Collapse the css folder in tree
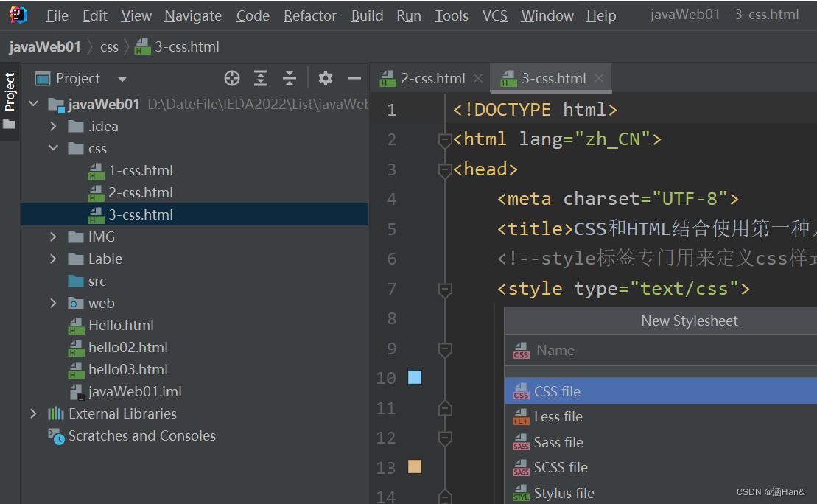Screen dimensions: 817x504 coord(53,148)
